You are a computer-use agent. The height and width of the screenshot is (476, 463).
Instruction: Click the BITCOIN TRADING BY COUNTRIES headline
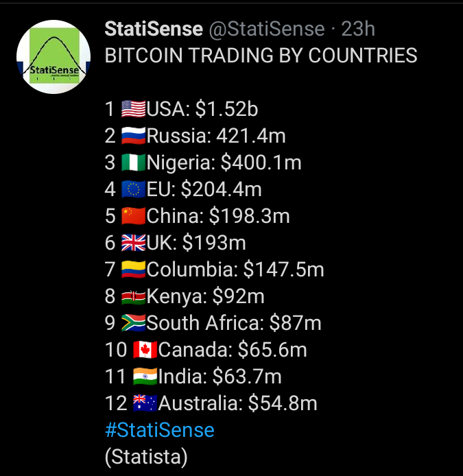tap(261, 56)
